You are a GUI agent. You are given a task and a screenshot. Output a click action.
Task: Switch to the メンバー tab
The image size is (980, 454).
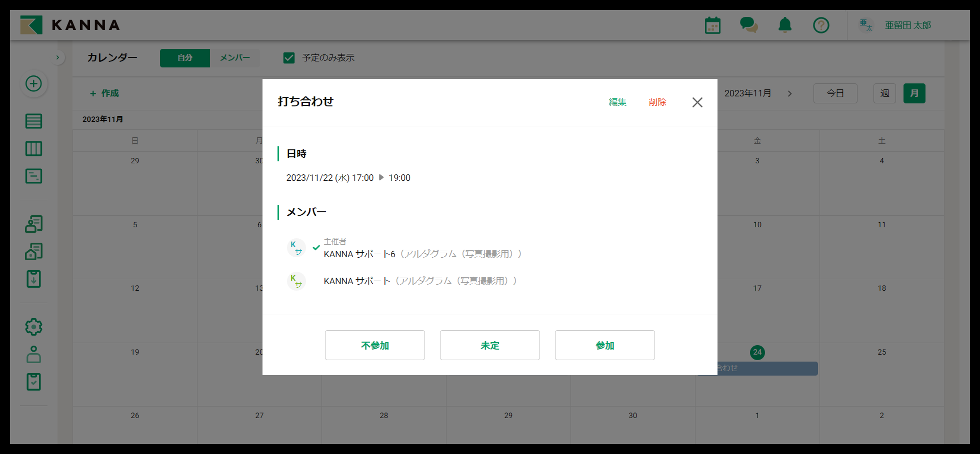coord(235,58)
